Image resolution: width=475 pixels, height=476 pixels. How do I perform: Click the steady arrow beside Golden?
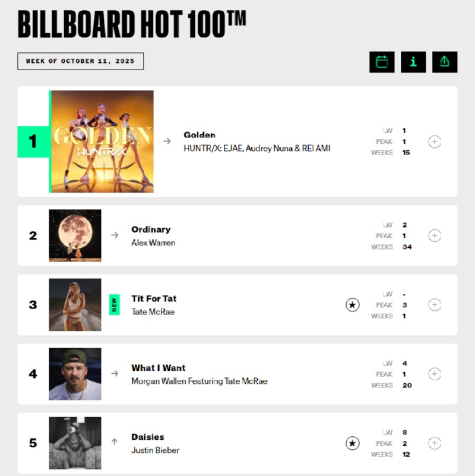point(167,141)
